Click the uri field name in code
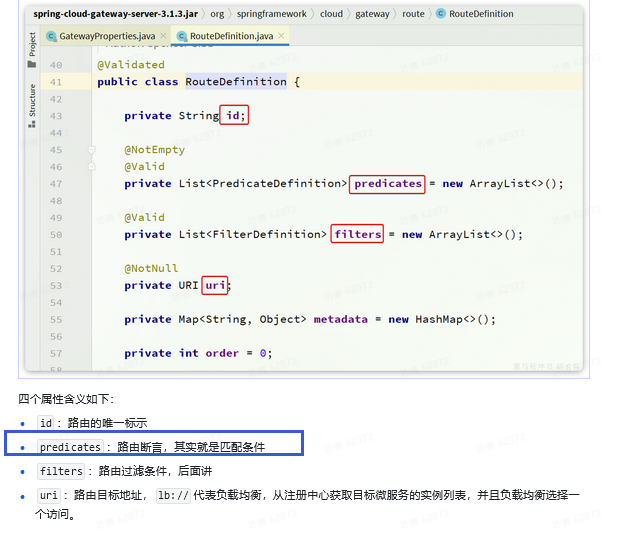This screenshot has width=624, height=536. tap(215, 285)
